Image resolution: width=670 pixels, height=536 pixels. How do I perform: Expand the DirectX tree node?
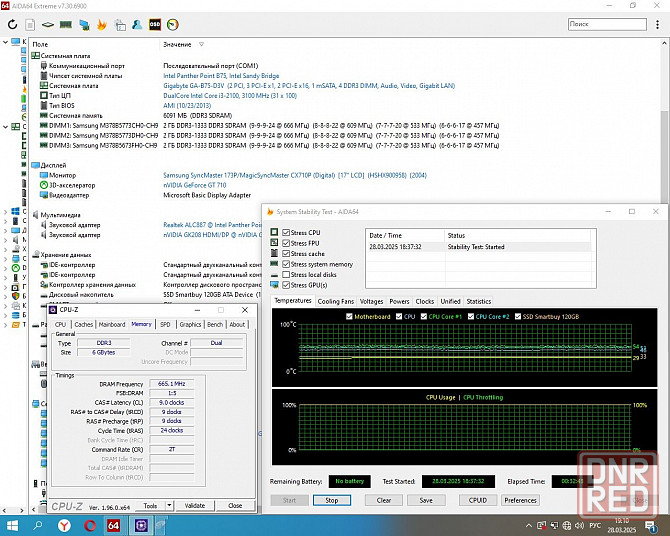click(5, 268)
